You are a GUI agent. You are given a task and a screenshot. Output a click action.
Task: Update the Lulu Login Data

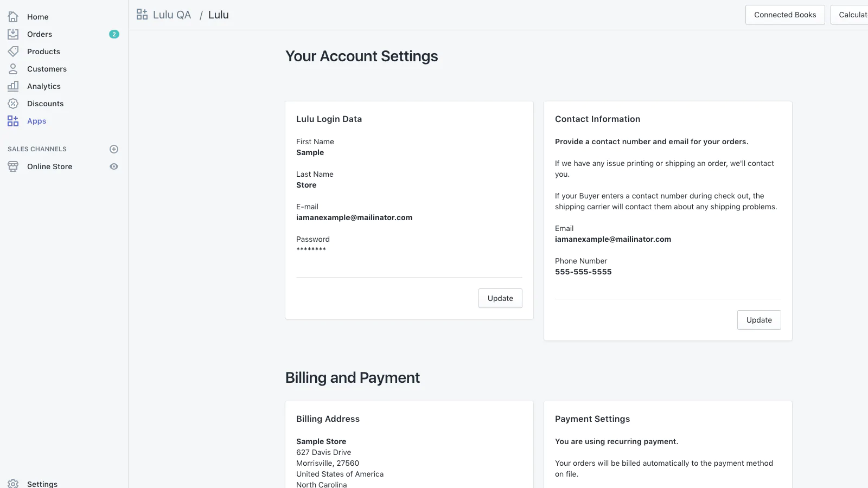pos(500,298)
